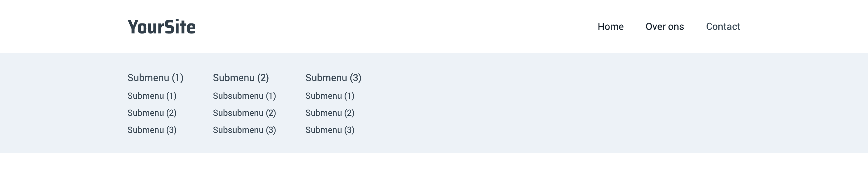Select the Over ons menu item
This screenshot has width=868, height=178.
click(665, 27)
